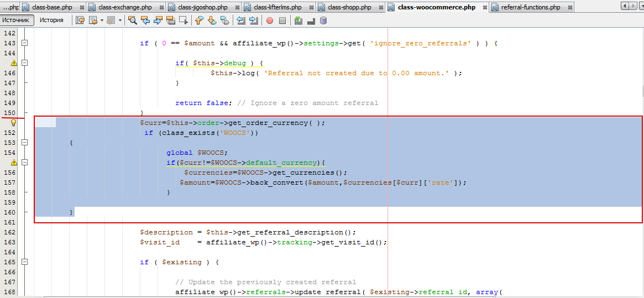Shift the line right with the indent icon
This screenshot has height=298, width=644.
(x=254, y=20)
